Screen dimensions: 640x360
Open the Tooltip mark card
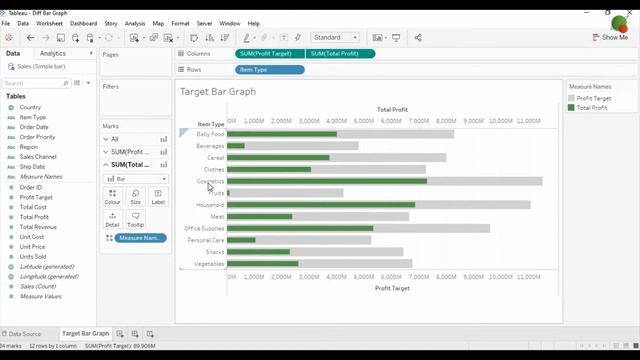coord(136,220)
